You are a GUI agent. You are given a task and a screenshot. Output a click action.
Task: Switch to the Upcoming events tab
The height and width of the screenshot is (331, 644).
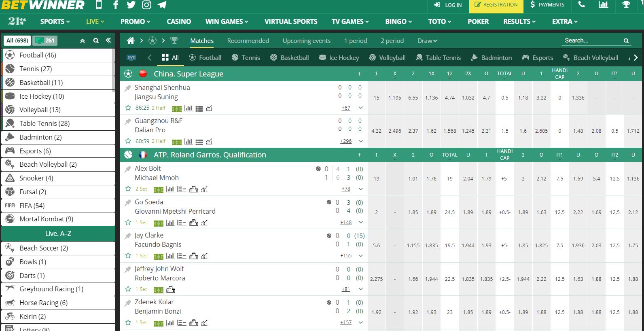click(307, 40)
